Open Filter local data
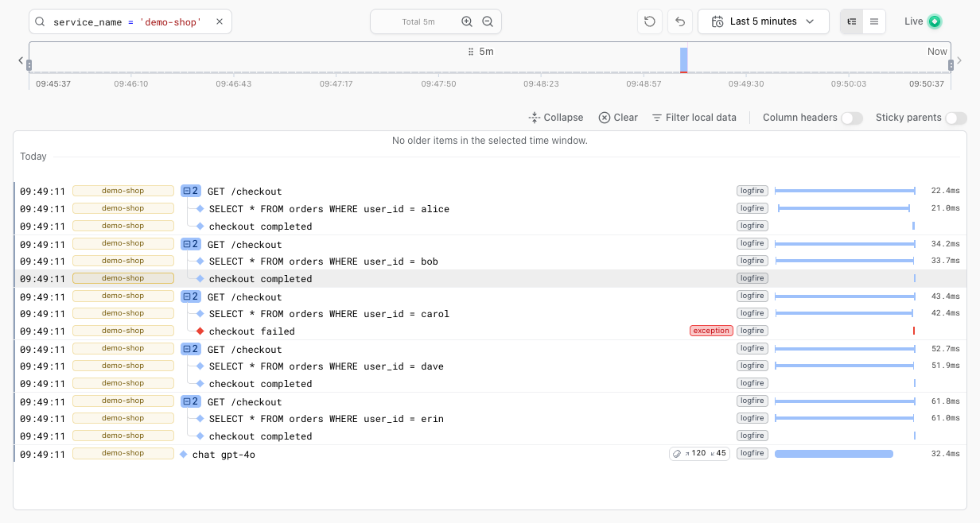980x523 pixels. [694, 118]
